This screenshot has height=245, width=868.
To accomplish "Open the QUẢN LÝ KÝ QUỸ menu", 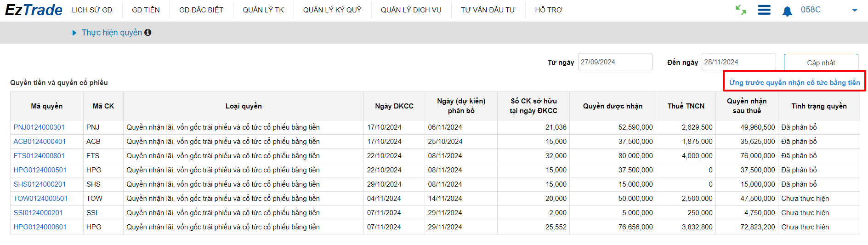I will click(x=332, y=10).
